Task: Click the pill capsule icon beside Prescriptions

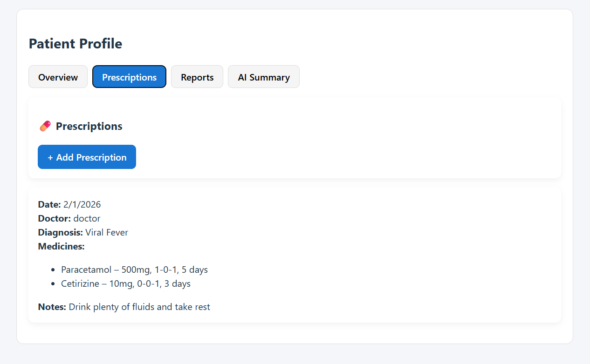Action: pos(45,126)
